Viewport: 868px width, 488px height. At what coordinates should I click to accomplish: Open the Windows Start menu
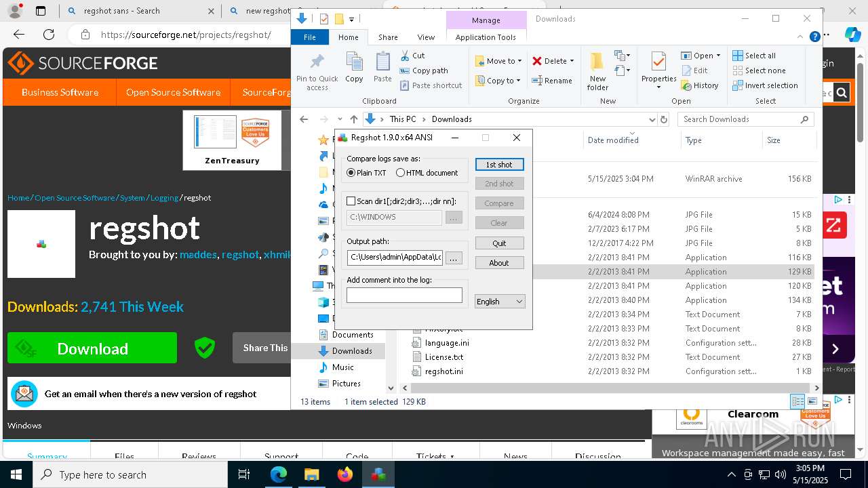pos(16,474)
